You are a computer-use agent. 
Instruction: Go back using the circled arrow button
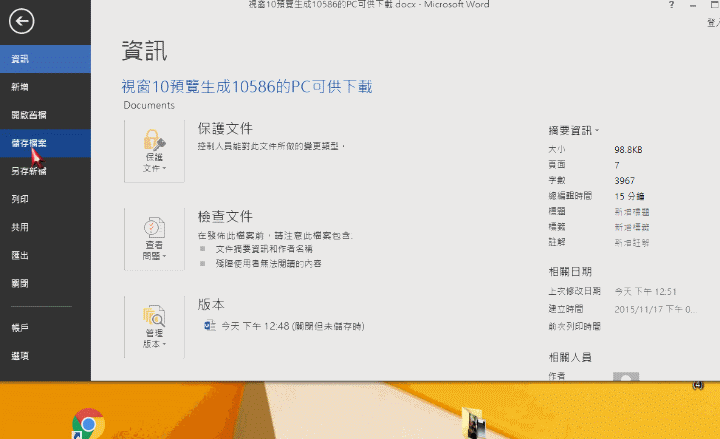(22, 21)
